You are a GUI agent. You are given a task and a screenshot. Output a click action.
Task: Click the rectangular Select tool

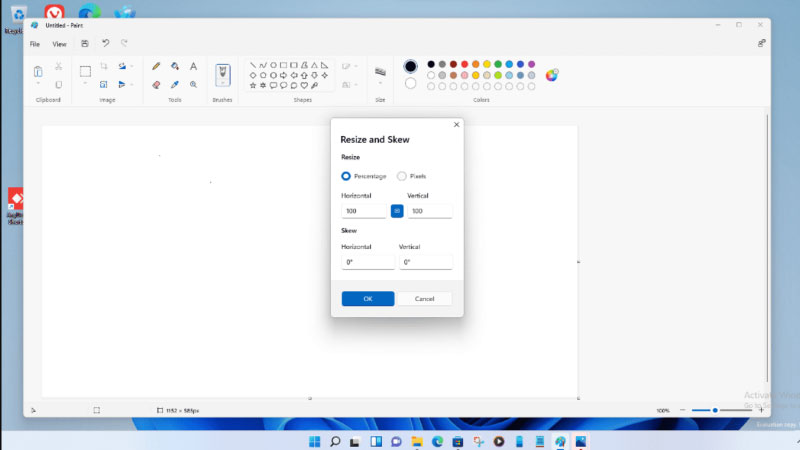tap(85, 71)
